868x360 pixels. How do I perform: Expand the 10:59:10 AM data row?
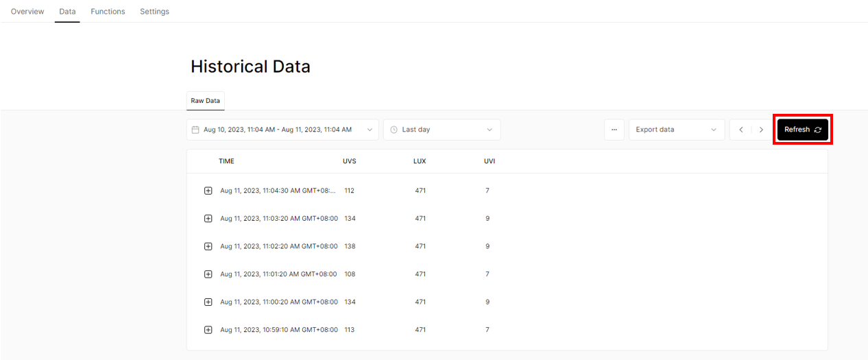coord(208,330)
